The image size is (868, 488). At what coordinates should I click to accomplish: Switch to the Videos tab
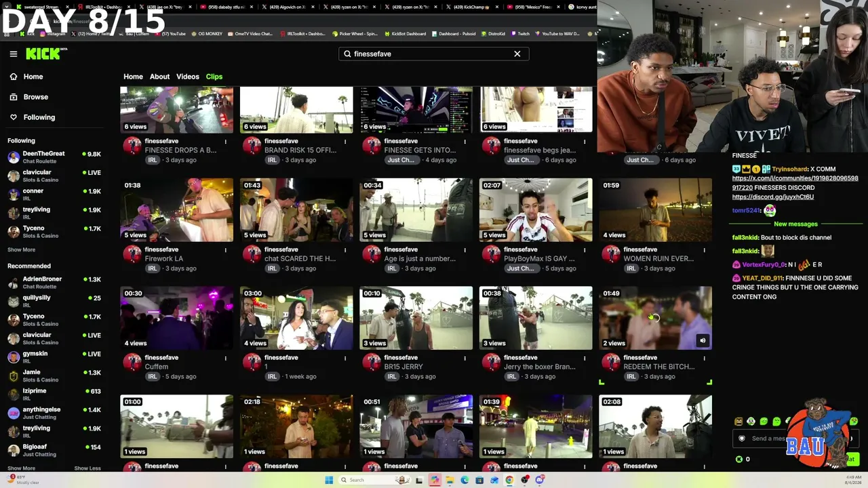pos(188,77)
